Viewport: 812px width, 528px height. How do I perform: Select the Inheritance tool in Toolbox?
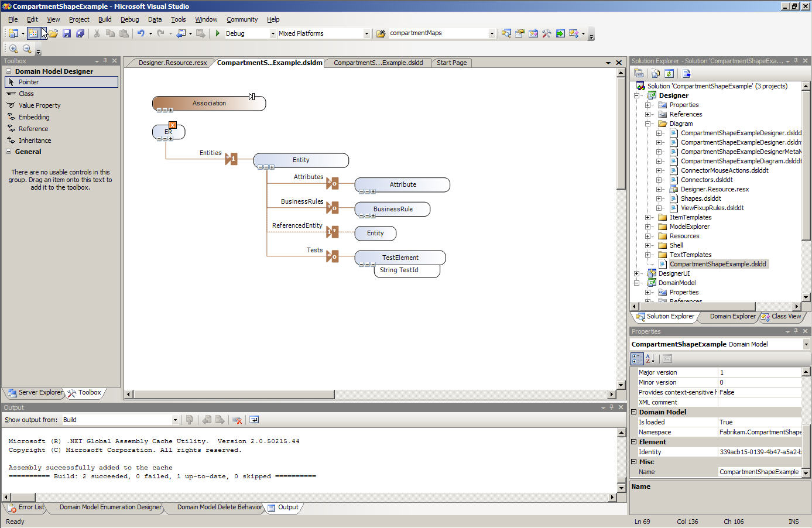click(x=35, y=140)
